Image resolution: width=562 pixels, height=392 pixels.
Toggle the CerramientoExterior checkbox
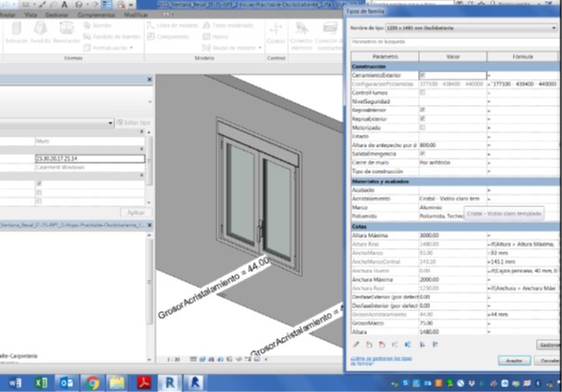[423, 75]
